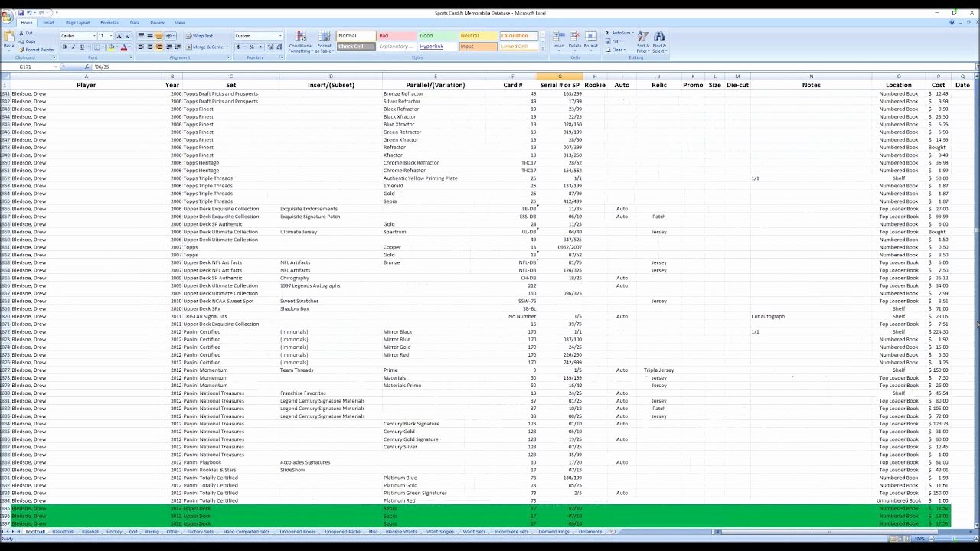Screen dimensions: 980x551
Task: Click the Name Box showing G171
Action: pyautogui.click(x=28, y=67)
